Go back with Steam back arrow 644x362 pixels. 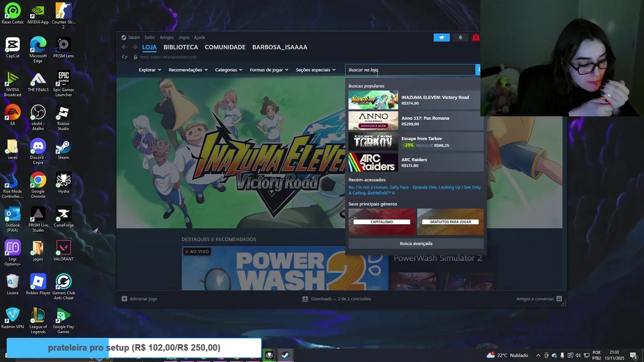tap(124, 47)
